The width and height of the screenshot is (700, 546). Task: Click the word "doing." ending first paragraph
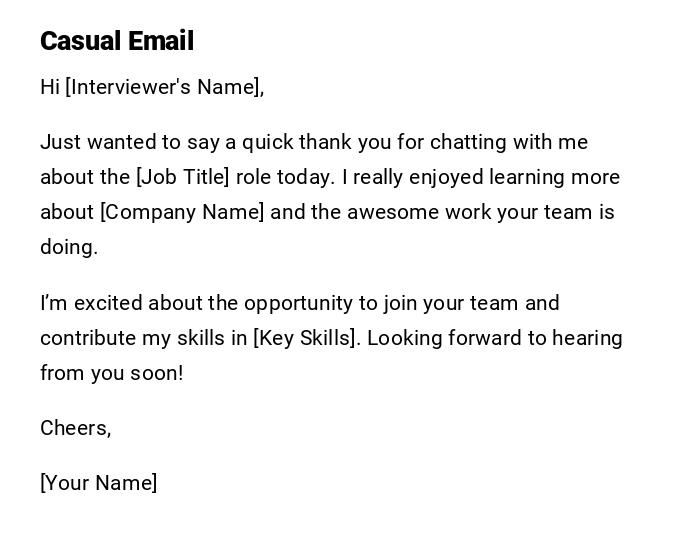(69, 247)
